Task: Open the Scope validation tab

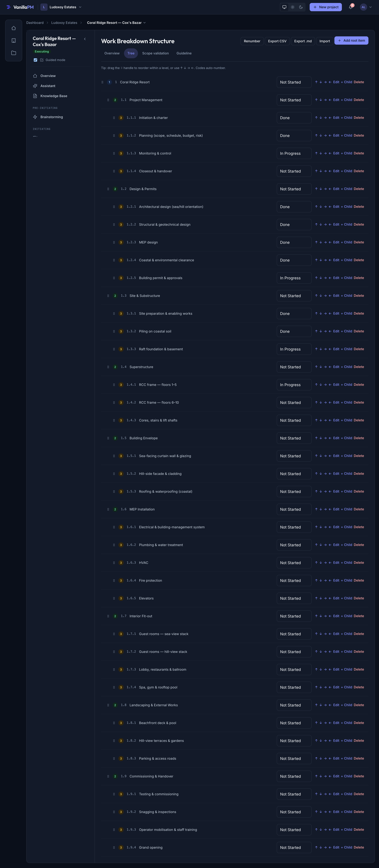Action: point(155,53)
